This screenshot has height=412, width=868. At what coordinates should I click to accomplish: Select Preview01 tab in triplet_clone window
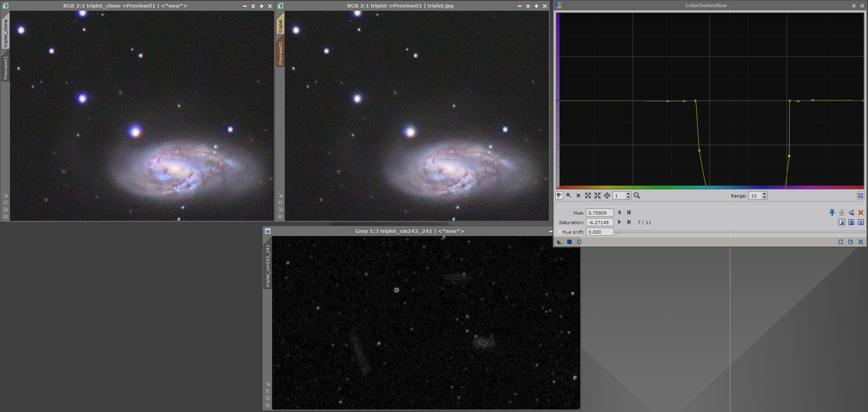[6, 68]
